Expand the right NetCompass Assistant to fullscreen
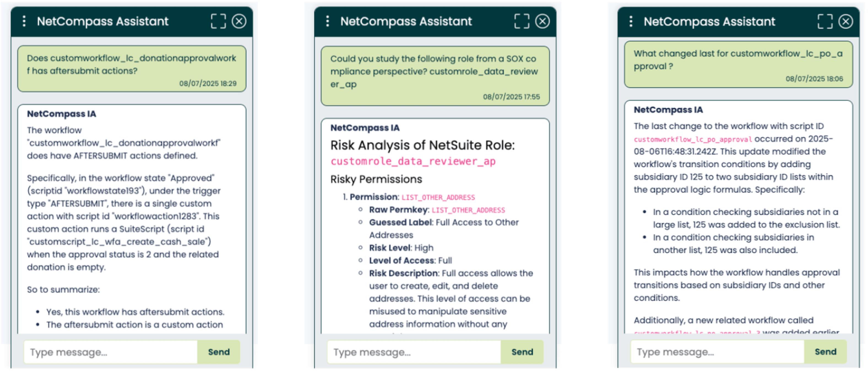Viewport: 868px width, 372px height. pyautogui.click(x=824, y=21)
